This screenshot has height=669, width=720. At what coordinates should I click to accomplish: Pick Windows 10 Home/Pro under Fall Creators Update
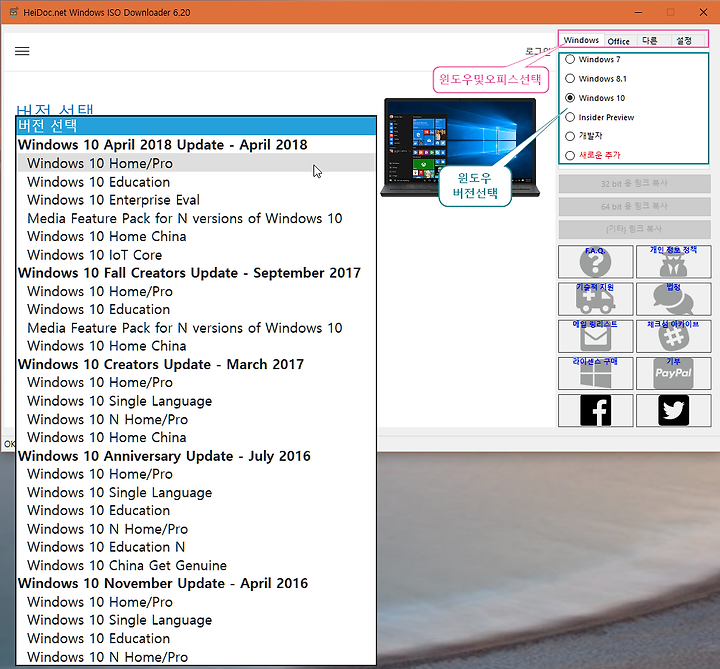196,291
